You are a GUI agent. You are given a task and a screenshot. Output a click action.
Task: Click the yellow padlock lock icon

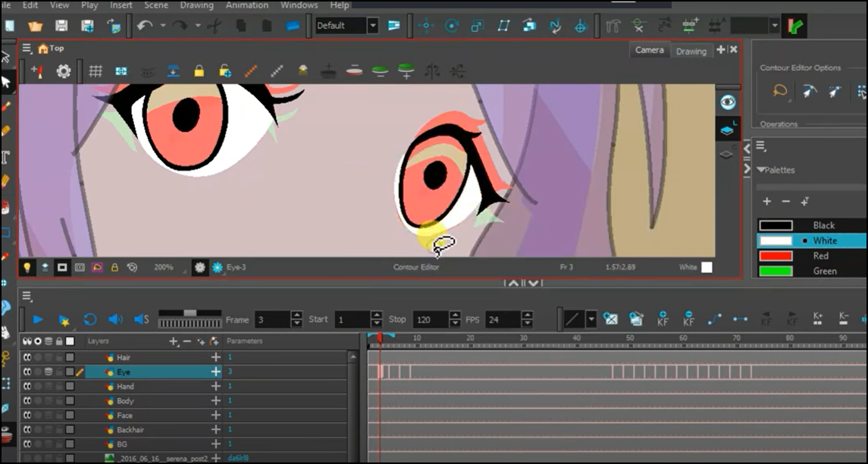199,71
